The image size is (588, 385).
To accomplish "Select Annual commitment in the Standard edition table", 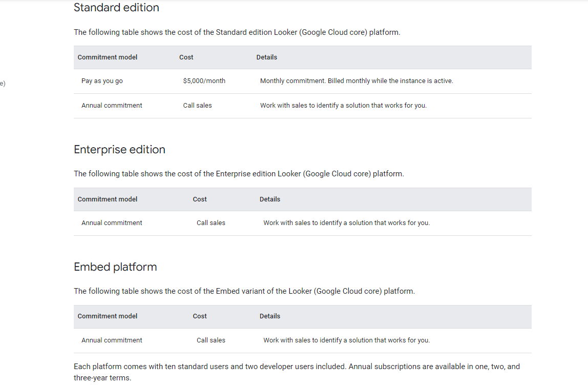I will coord(112,105).
